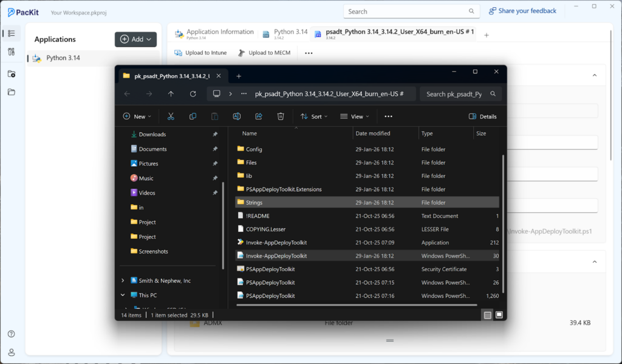
Task: Open the Share your feedback link
Action: click(522, 10)
